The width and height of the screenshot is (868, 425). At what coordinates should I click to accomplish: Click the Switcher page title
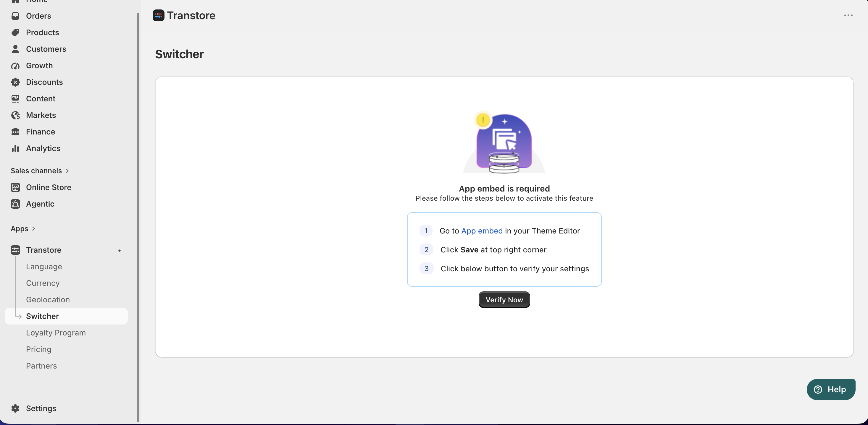179,54
